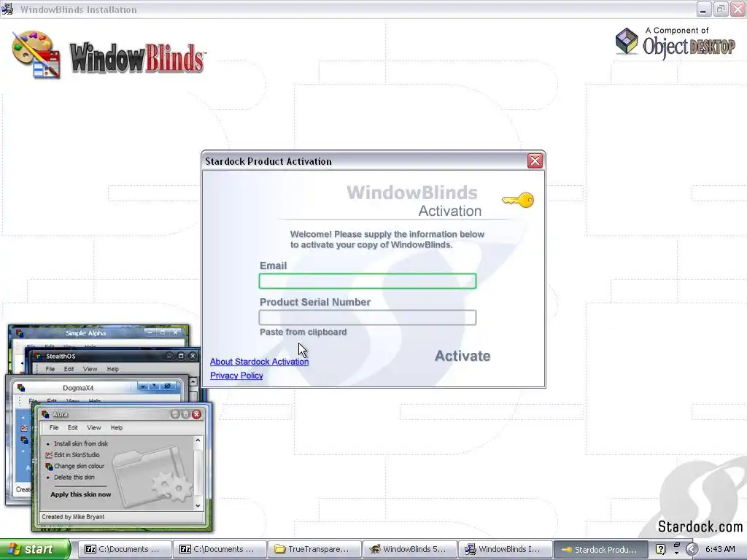Click the DogmaX4 window title icon
This screenshot has width=747, height=560.
(x=21, y=388)
